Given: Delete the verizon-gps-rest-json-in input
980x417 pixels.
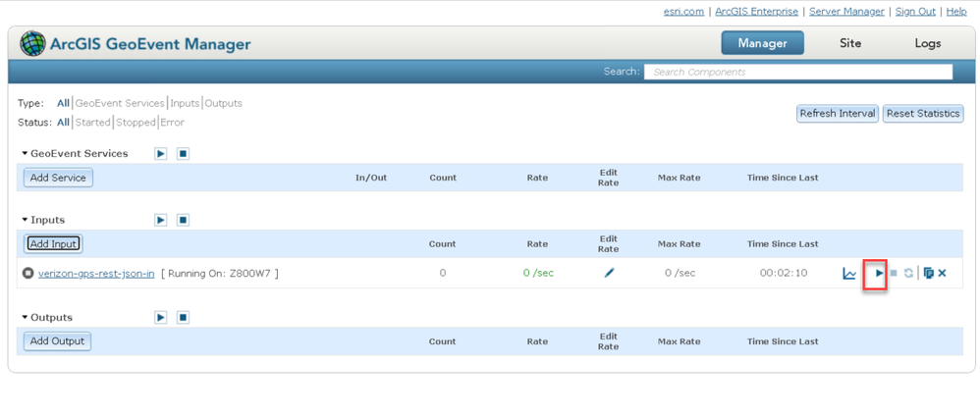Looking at the screenshot, I should 942,274.
